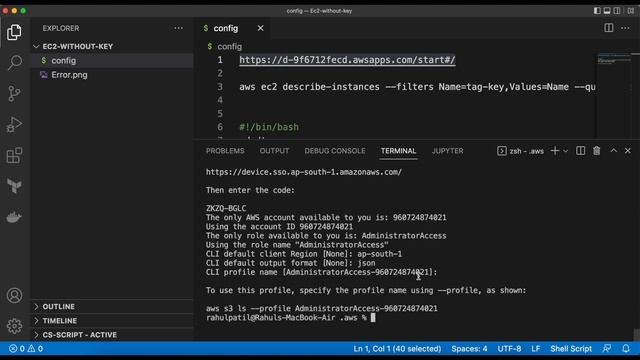Viewport: 640px width, 360px height.
Task: Close the config editor tab
Action: pos(260,28)
